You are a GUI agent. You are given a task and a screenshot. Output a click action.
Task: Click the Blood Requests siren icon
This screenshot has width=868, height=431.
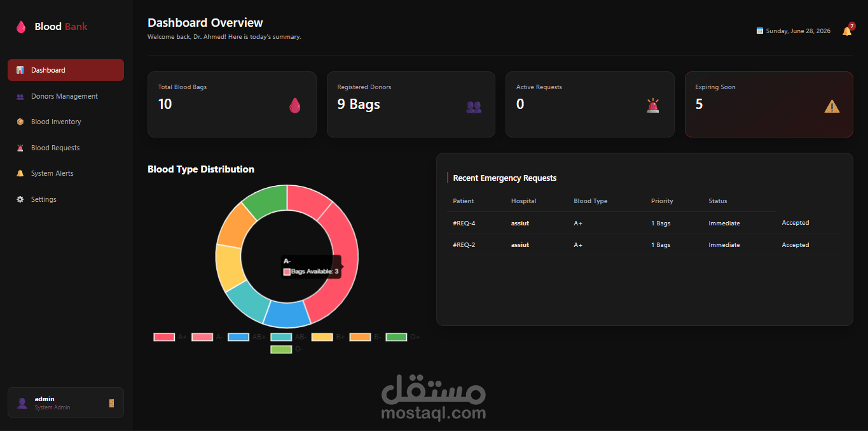click(20, 148)
